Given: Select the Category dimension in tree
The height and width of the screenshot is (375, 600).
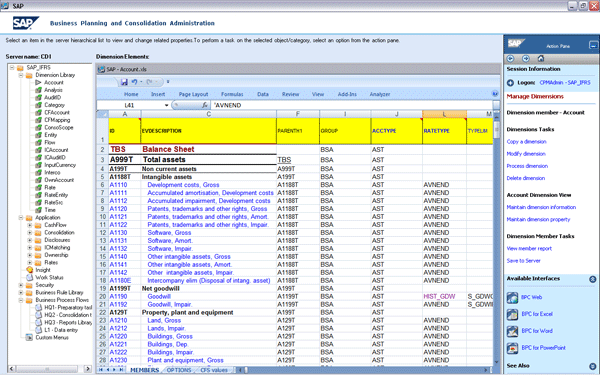Looking at the screenshot, I should 54,105.
